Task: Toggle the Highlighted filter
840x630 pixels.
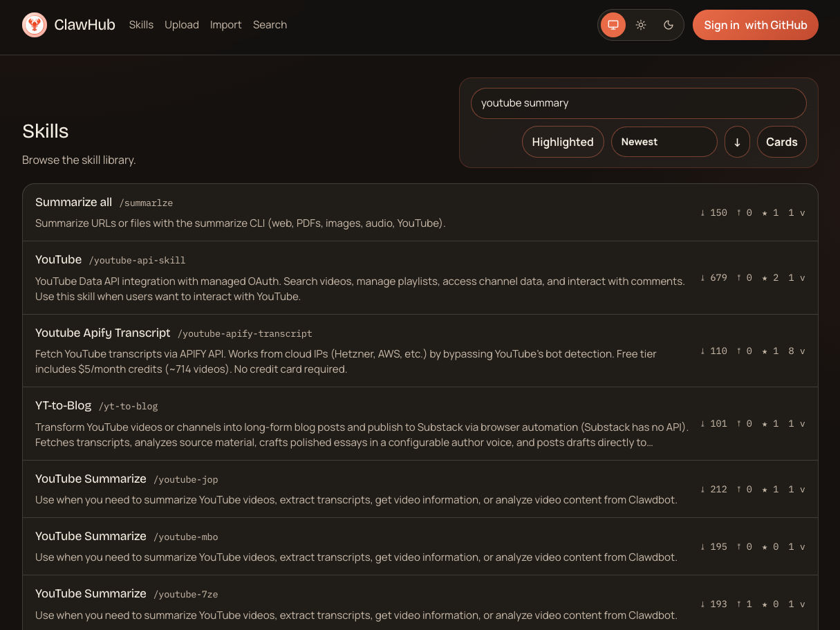Action: click(563, 142)
